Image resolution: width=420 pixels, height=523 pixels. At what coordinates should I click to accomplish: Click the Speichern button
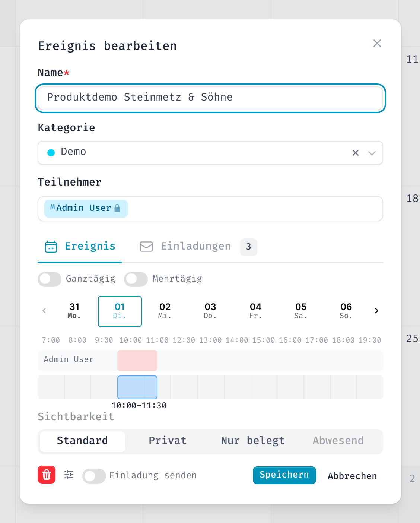(x=284, y=475)
